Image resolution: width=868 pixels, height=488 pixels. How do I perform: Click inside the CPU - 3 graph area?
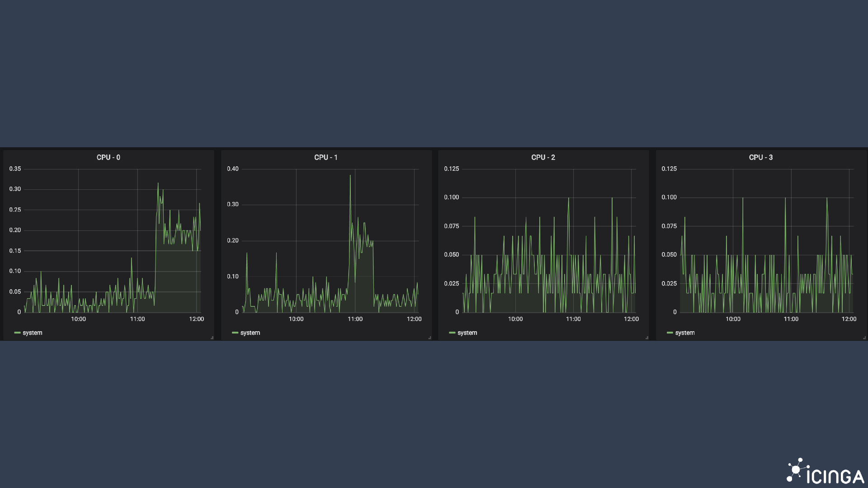(x=766, y=239)
